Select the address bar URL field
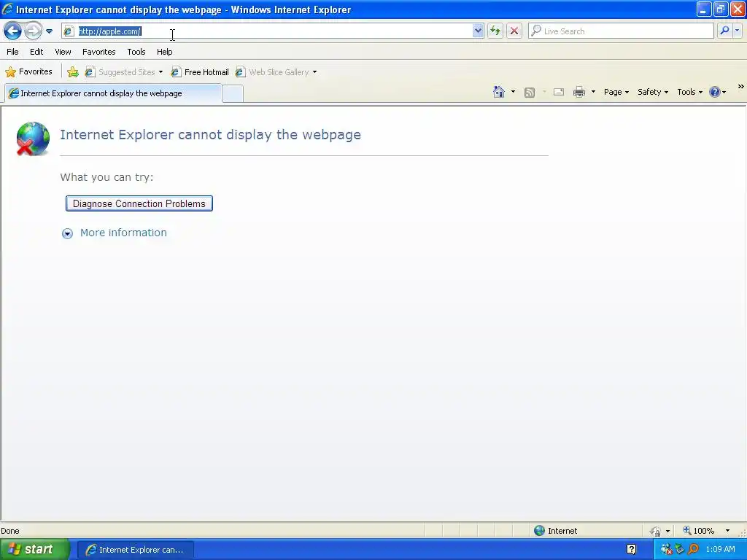Viewport: 747px width, 560px height. (274, 31)
